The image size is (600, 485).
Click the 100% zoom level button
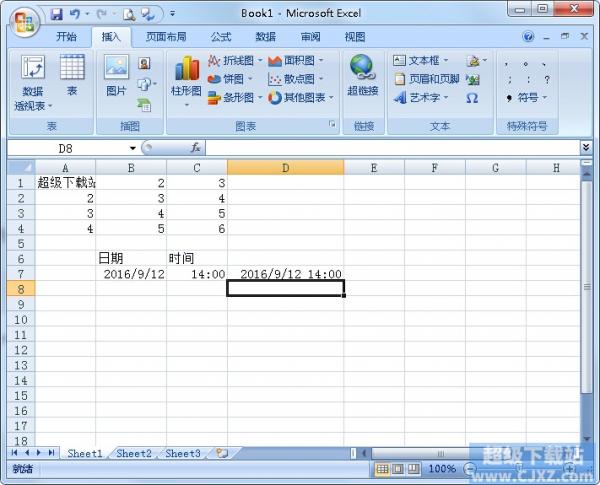[x=442, y=468]
